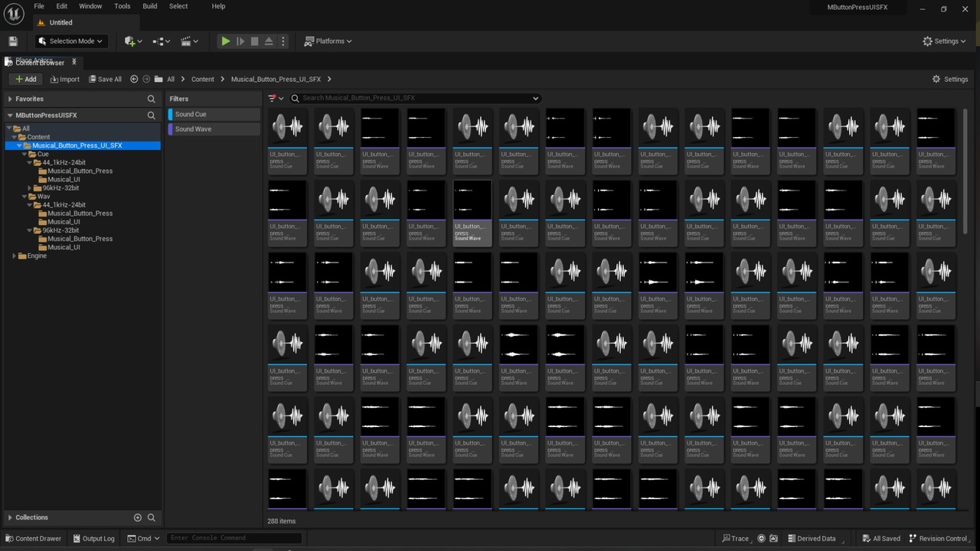This screenshot has width=980, height=551.
Task: Open Content Browser Settings on the right
Action: 950,79
